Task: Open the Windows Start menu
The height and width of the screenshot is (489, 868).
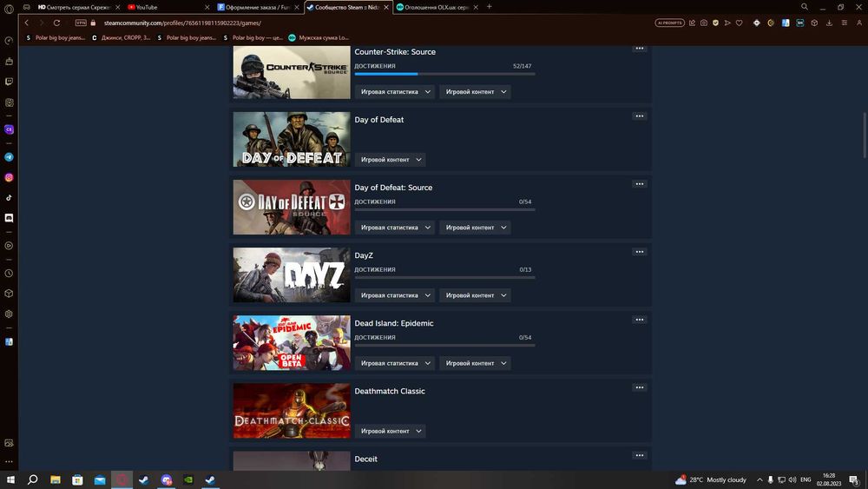Action: pos(10,479)
